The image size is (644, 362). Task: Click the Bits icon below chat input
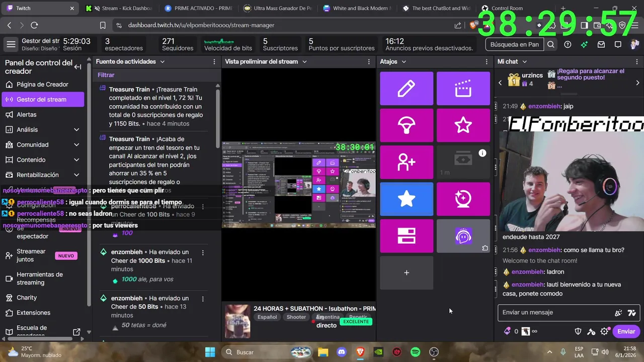(507, 331)
